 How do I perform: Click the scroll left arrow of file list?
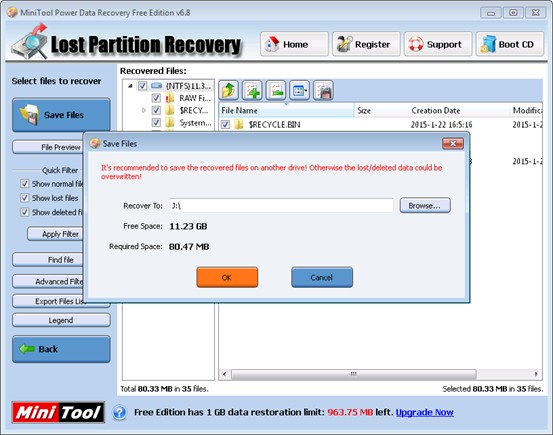[x=225, y=374]
